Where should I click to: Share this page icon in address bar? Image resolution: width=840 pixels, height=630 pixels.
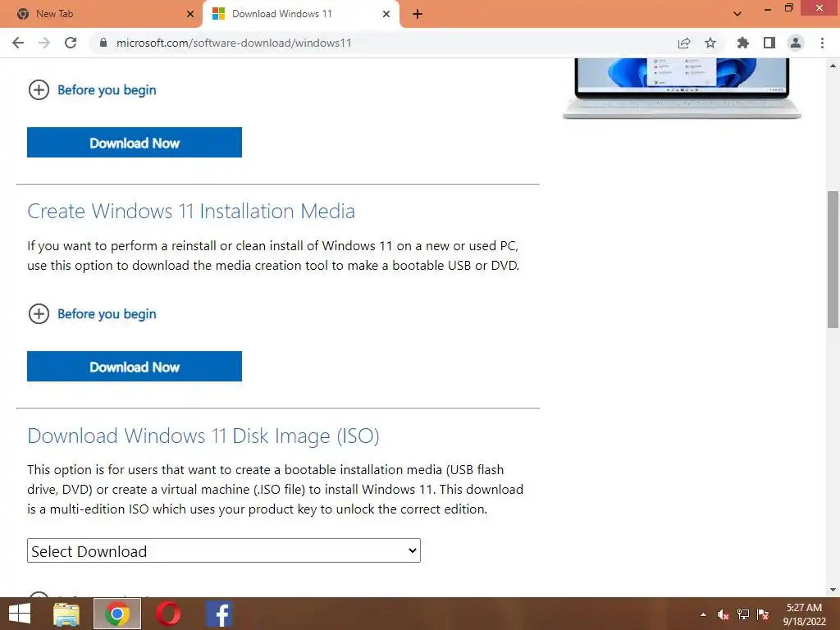point(684,43)
